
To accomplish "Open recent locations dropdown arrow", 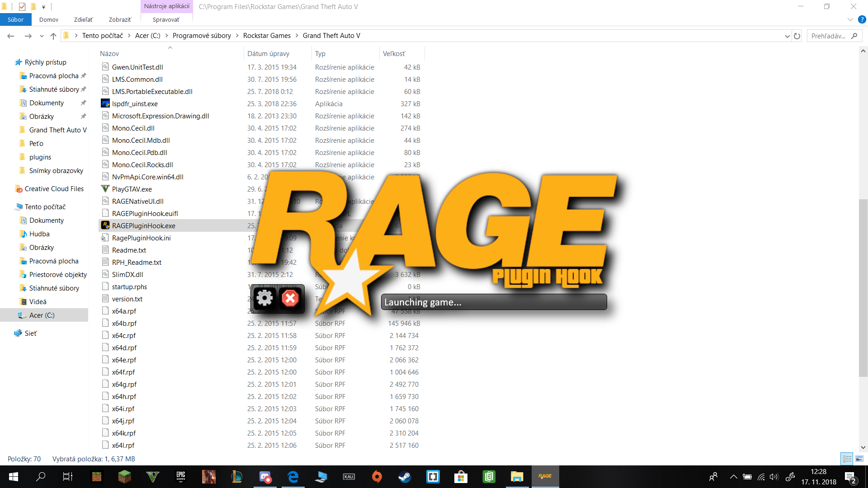I will click(x=42, y=36).
